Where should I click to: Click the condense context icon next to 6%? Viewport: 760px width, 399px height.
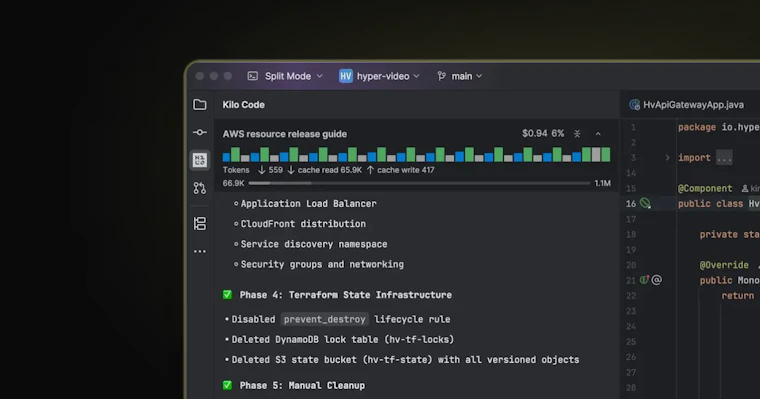click(x=577, y=134)
